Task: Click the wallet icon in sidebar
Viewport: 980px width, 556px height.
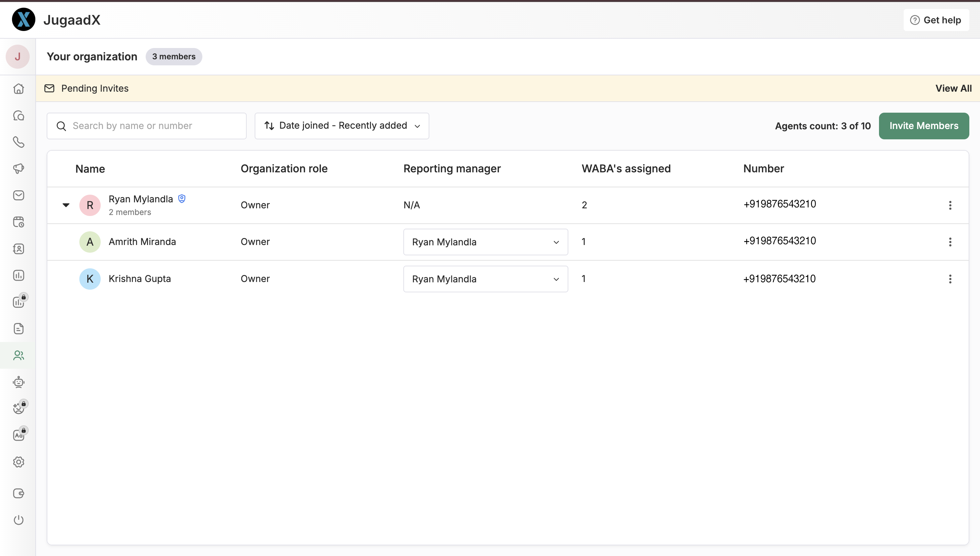Action: (18, 493)
